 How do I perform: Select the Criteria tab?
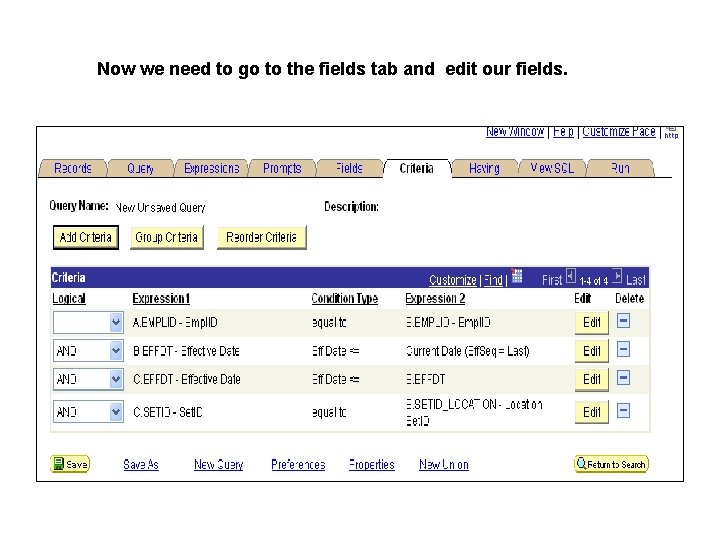pyautogui.click(x=416, y=169)
